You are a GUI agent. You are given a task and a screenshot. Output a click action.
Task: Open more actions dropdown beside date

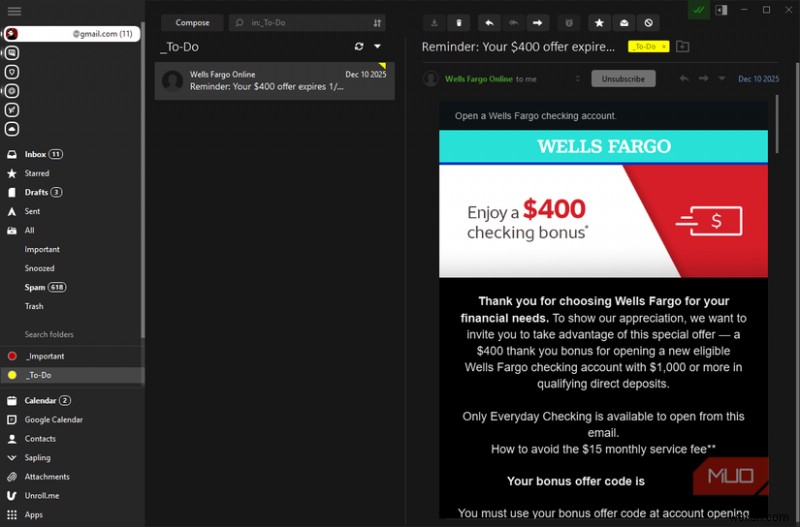click(721, 79)
